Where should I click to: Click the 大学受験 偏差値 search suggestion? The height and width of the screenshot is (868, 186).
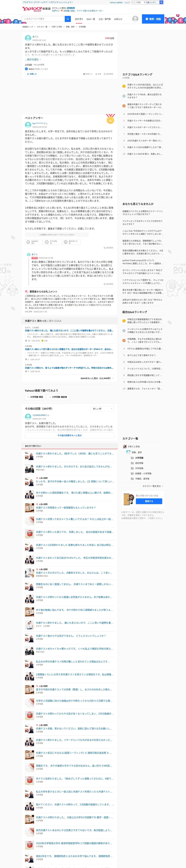(58, 397)
